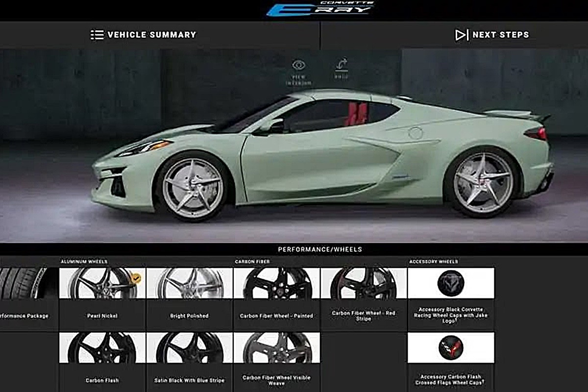Select Satin Black With Blue Stripe wheel

[190, 362]
